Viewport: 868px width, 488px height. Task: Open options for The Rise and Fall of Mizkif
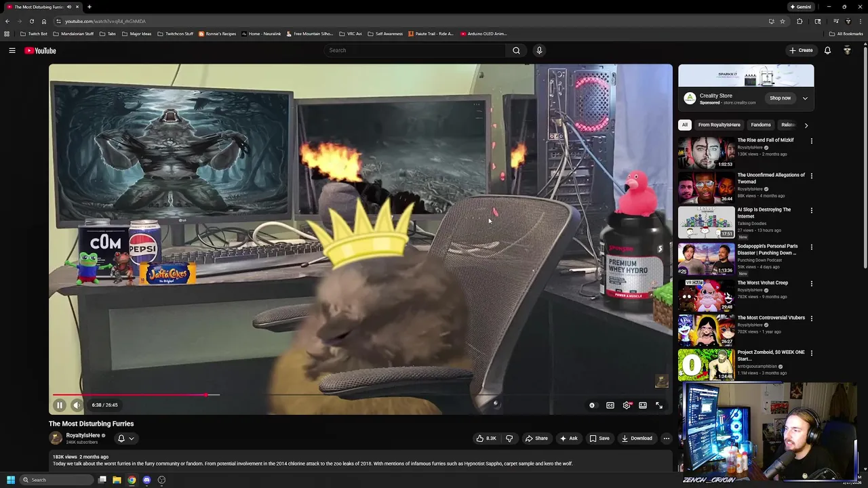pos(811,141)
